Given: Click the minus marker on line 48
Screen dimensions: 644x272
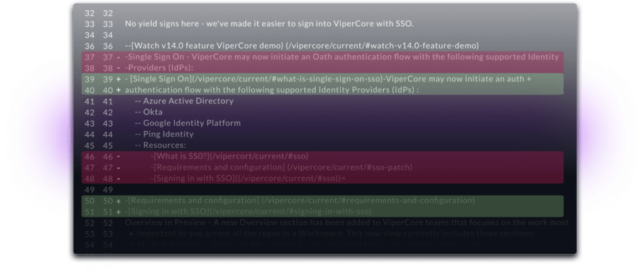Looking at the screenshot, I should (x=119, y=179).
